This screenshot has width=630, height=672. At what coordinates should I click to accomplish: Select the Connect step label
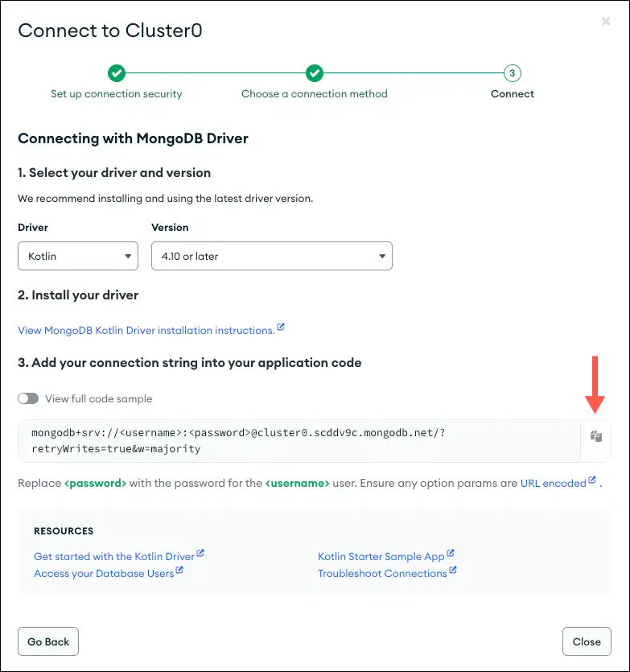tap(512, 93)
